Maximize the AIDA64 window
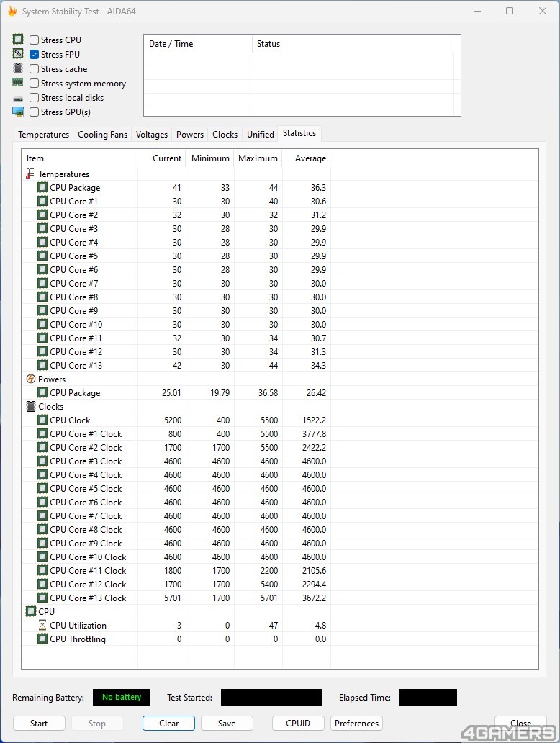This screenshot has width=560, height=743. [x=510, y=11]
